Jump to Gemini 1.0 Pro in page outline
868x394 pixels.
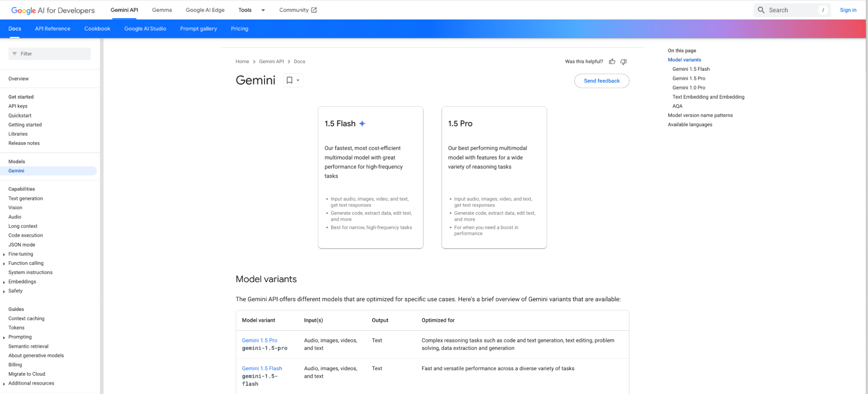[689, 88]
